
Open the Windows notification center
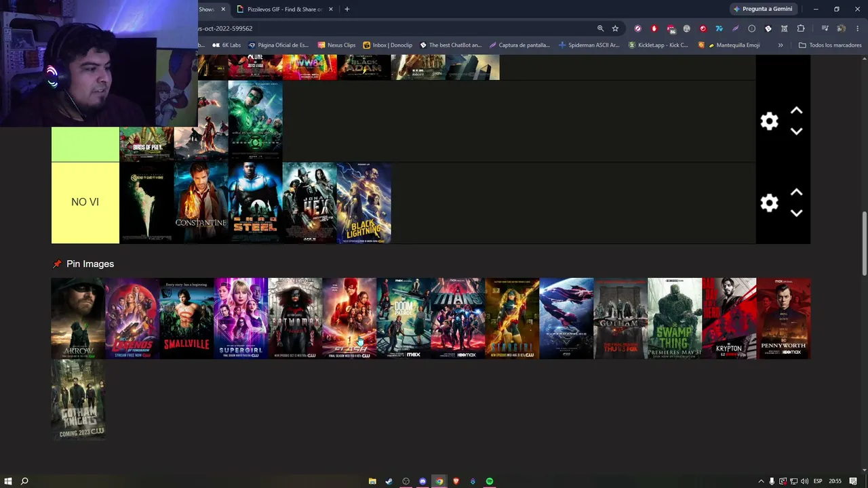853,481
